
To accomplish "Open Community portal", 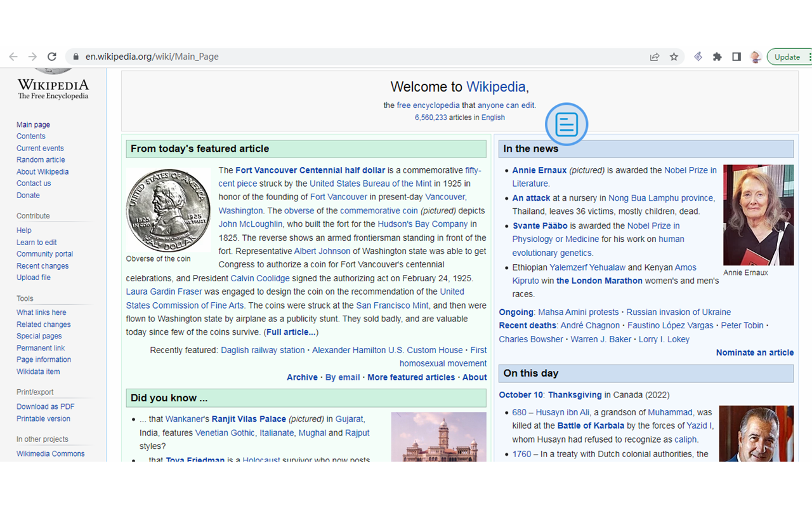I will pyautogui.click(x=44, y=254).
